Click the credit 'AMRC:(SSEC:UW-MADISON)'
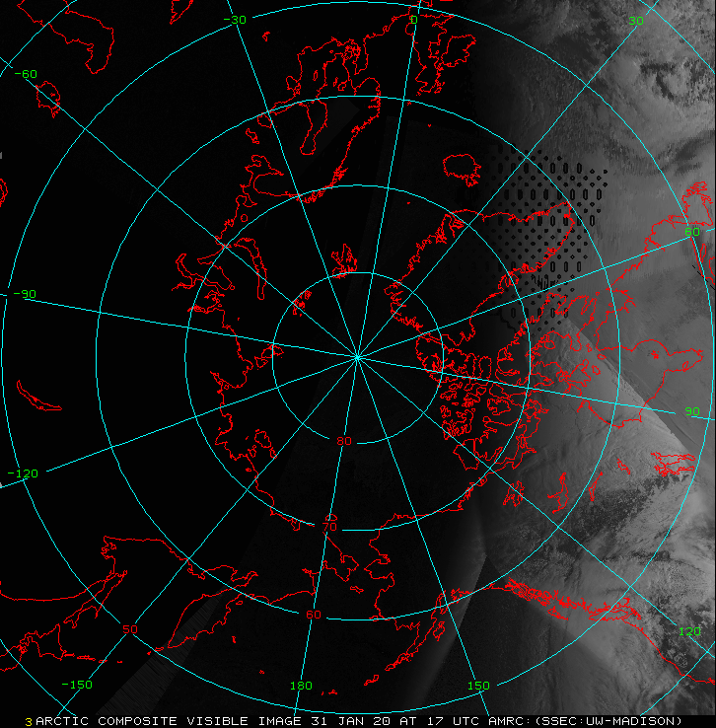Viewport: 716px width, 728px height. 585,721
